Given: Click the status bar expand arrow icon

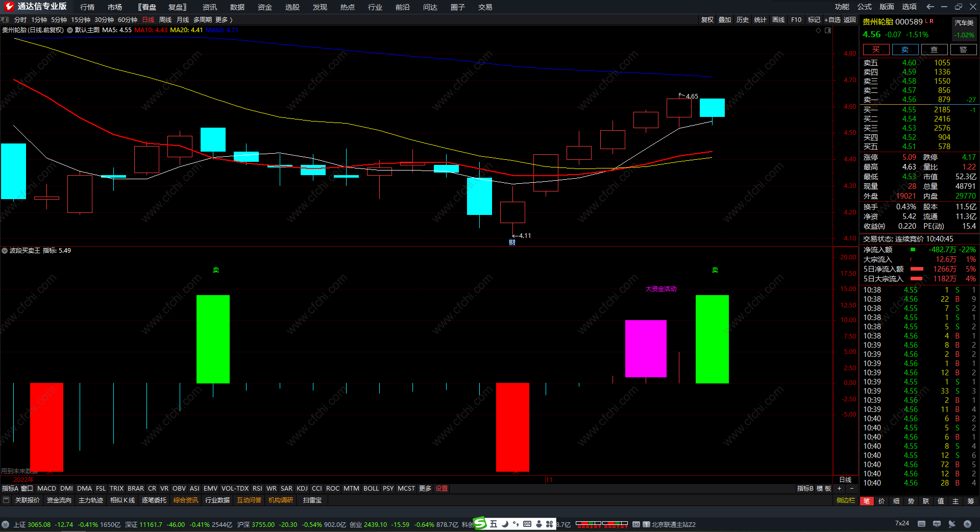Looking at the screenshot, I should tap(5, 524).
